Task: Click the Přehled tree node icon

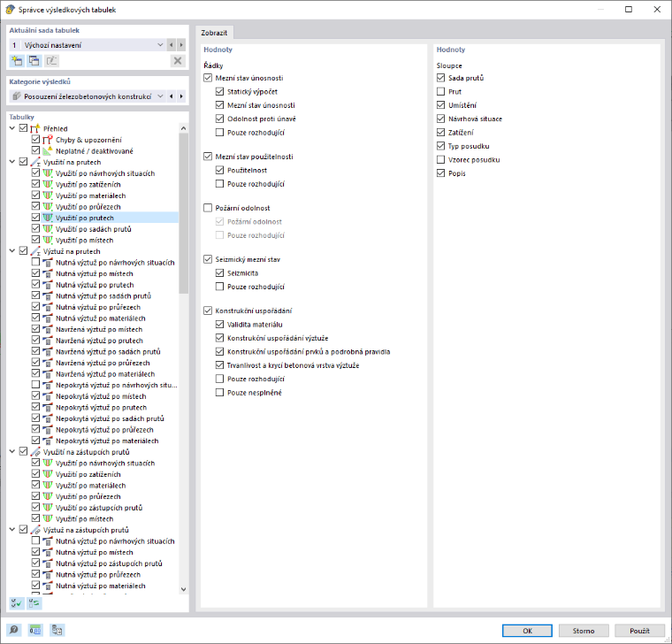Action: coord(35,128)
